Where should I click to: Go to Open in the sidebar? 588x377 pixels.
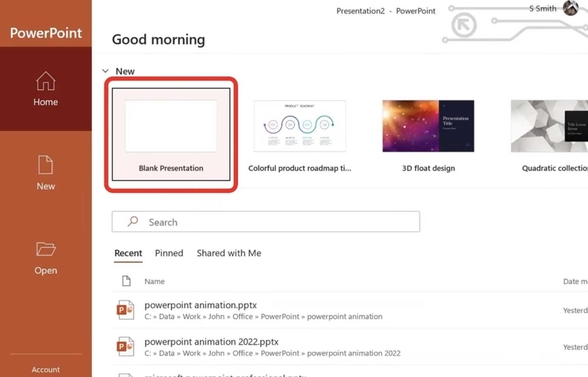coord(46,258)
